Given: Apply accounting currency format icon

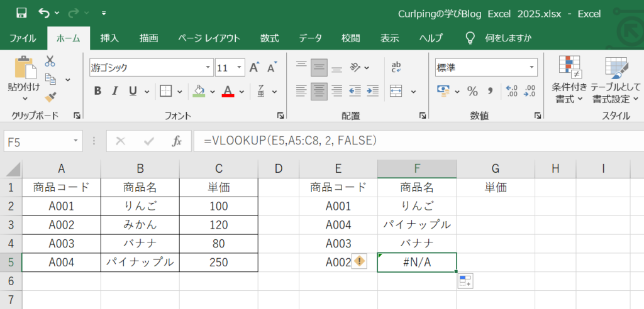Looking at the screenshot, I should tap(443, 91).
